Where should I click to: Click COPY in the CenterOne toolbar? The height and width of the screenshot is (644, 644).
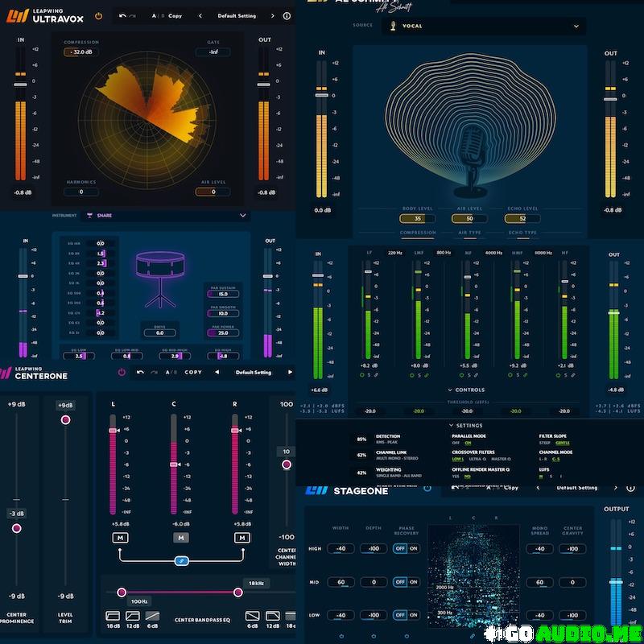(193, 373)
